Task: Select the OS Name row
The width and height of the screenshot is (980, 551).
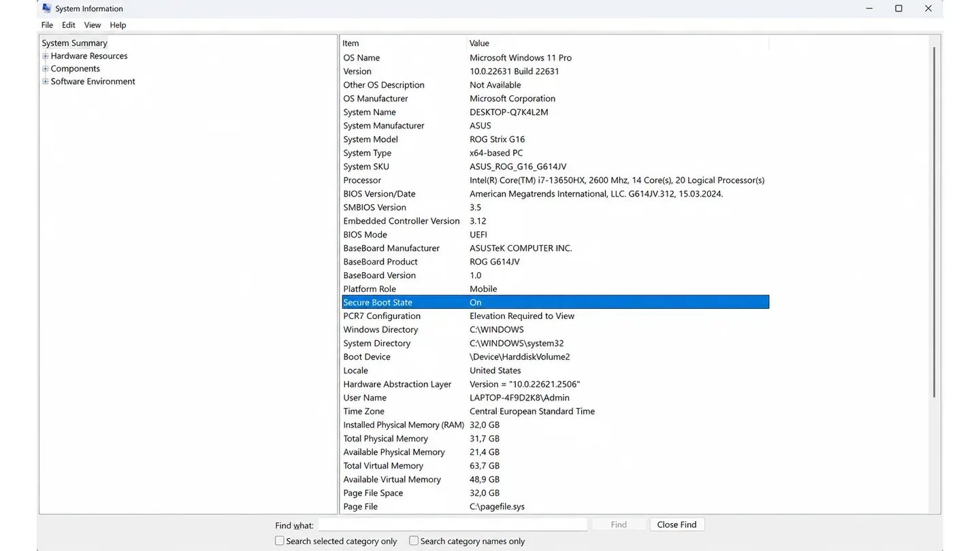Action: coord(555,58)
